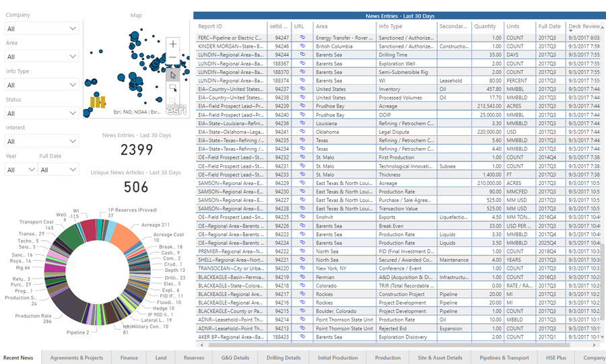Open URL link for setId 94240

click(302, 114)
